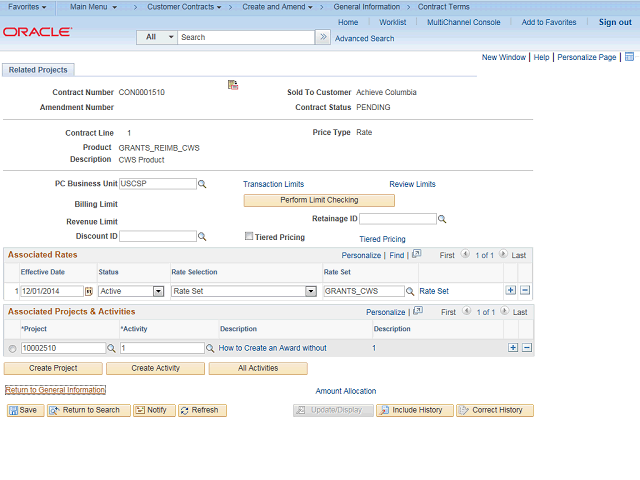Go to the Contract Terms breadcrumb
The height and width of the screenshot is (480, 640).
(443, 7)
